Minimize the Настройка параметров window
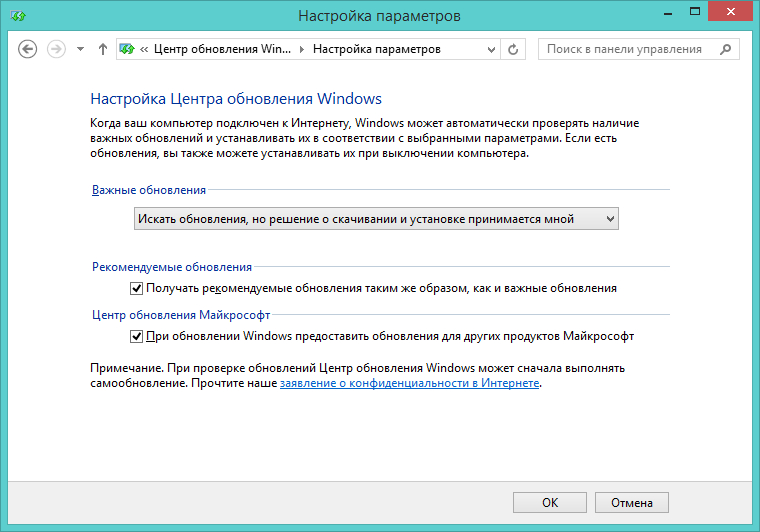This screenshot has width=760, height=532. (x=668, y=13)
